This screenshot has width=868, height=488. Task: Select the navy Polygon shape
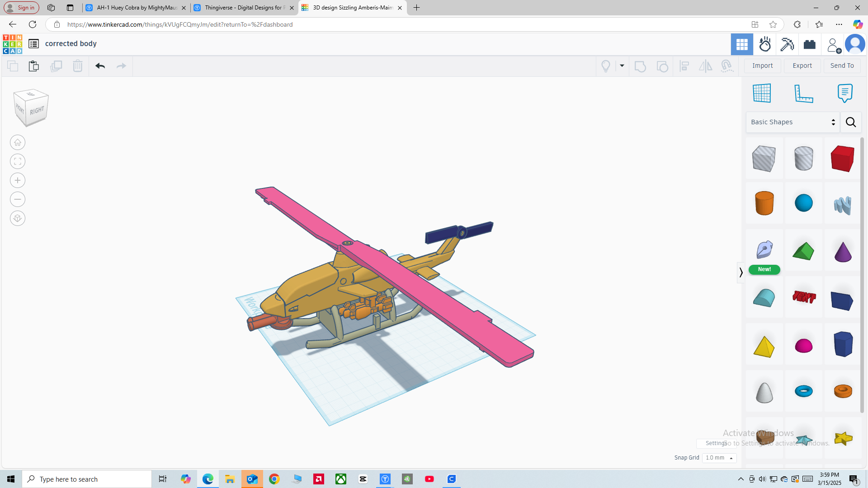tap(842, 344)
